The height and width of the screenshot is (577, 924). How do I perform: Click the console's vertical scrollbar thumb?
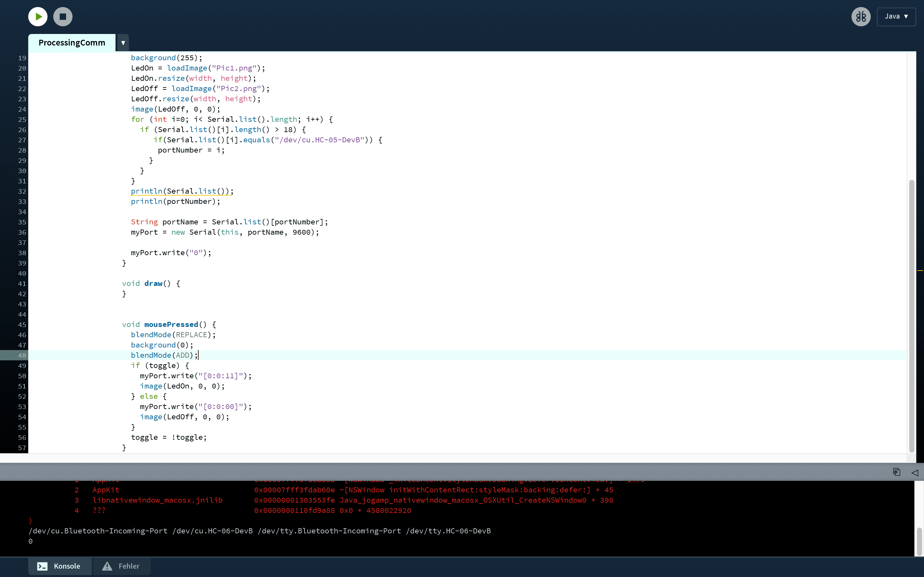[x=920, y=541]
